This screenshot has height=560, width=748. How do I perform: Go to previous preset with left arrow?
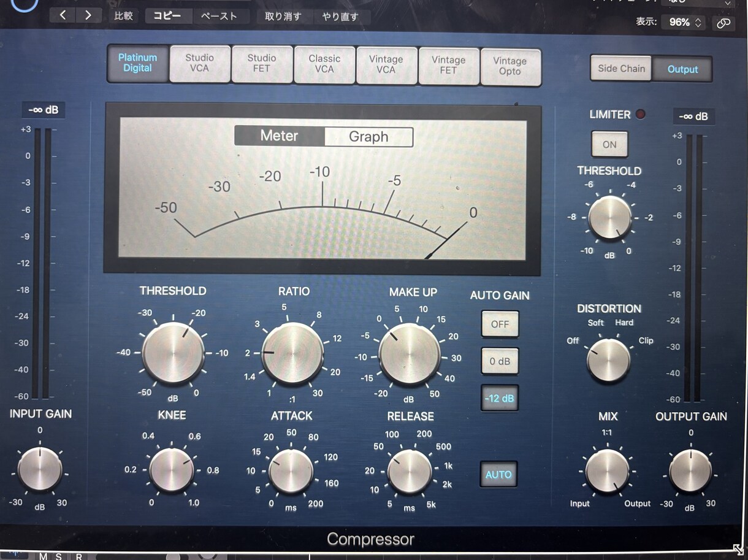pyautogui.click(x=63, y=15)
